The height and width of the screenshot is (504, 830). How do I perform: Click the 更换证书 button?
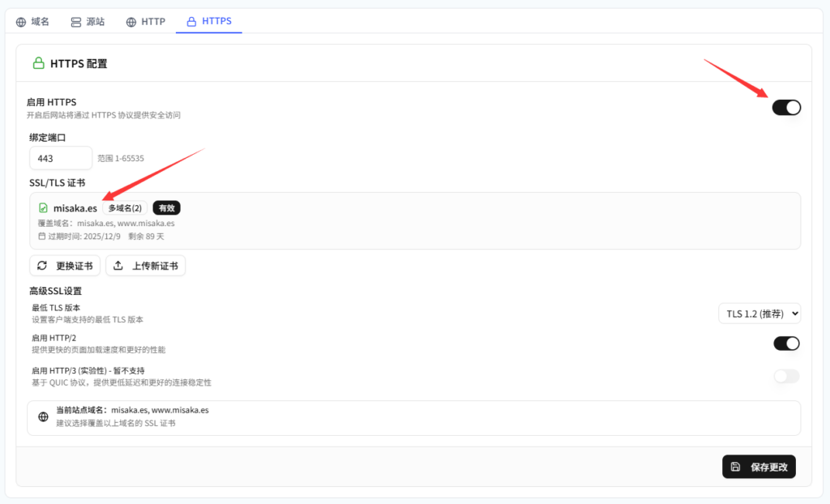(x=65, y=266)
